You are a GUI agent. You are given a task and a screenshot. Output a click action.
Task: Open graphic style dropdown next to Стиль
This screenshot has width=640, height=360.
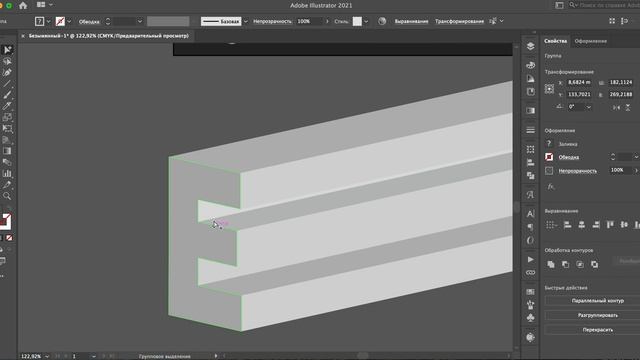click(x=366, y=21)
